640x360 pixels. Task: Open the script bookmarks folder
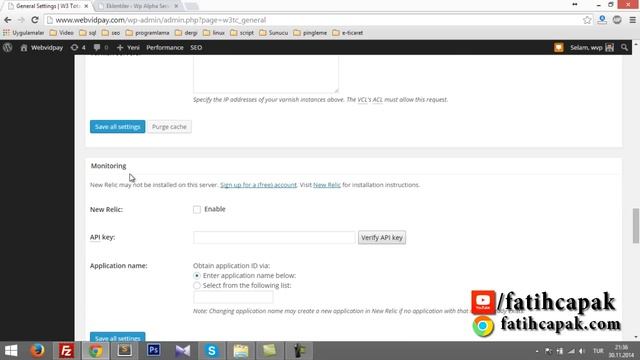(x=242, y=33)
